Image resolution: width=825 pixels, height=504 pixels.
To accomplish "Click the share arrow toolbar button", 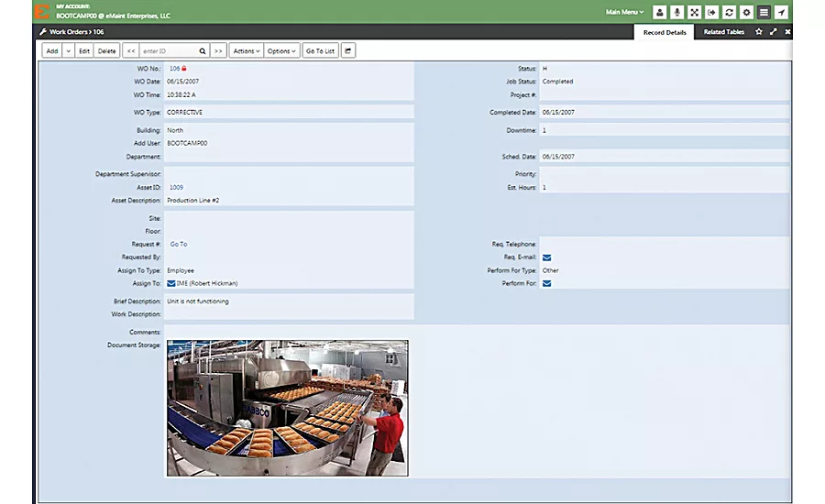I will coord(348,50).
